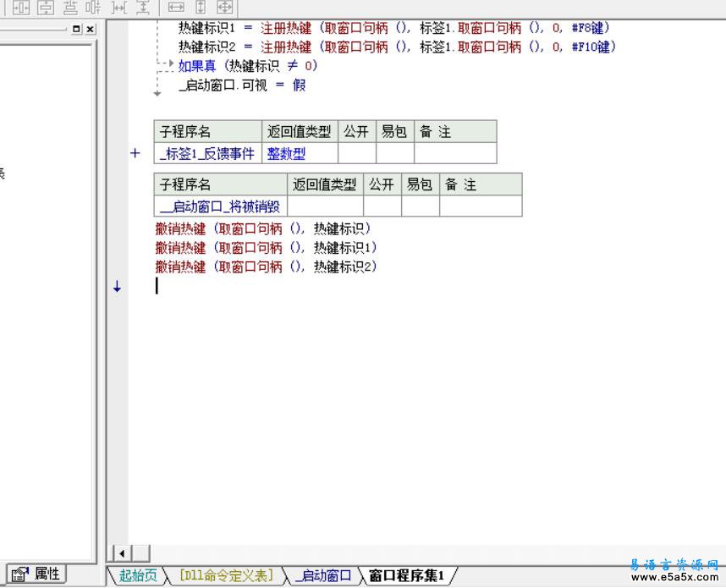The width and height of the screenshot is (726, 588).
Task: Click the make same height toolbar icon
Action: click(201, 7)
